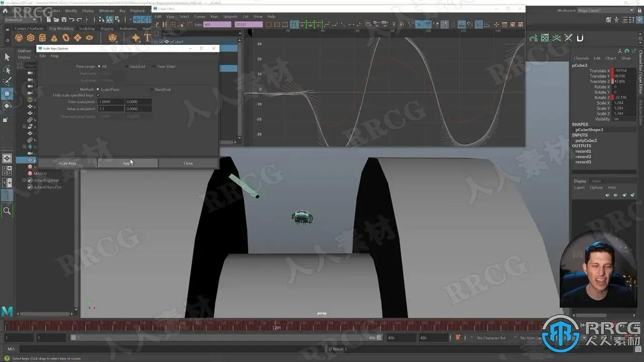Open the Animation menu set dropdown
Screen dimensions: 644x362
point(20,20)
